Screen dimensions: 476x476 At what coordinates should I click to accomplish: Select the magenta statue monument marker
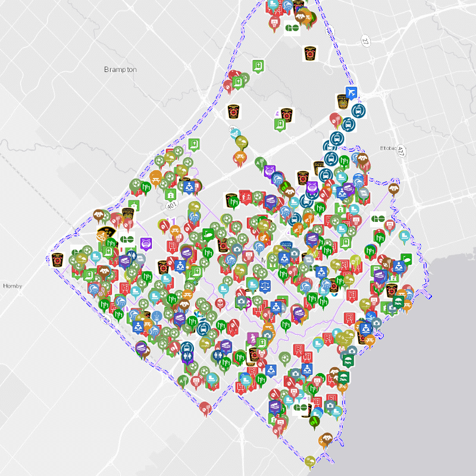(252, 338)
